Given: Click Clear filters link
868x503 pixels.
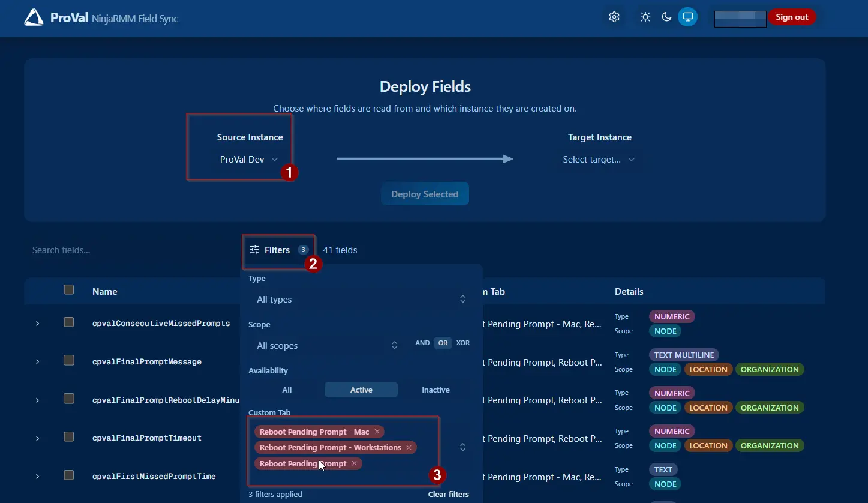Looking at the screenshot, I should (x=449, y=494).
